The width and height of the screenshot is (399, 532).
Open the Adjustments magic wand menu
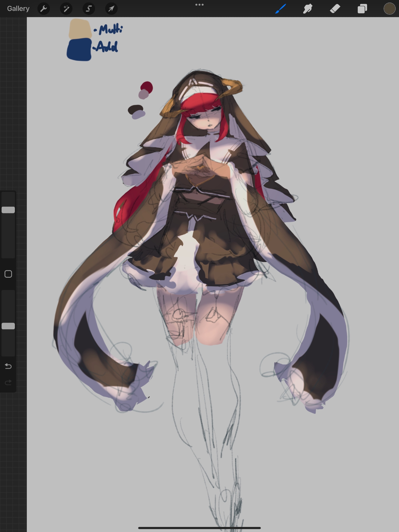coord(66,9)
